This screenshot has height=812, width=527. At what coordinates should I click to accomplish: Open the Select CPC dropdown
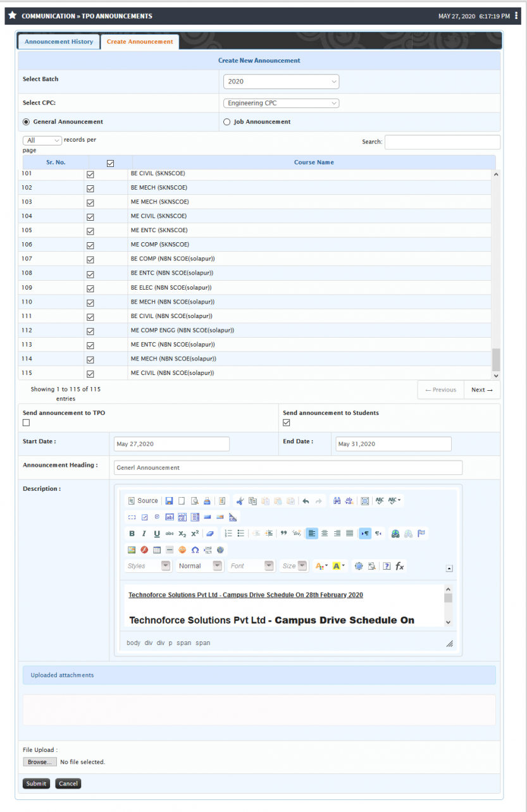coord(281,103)
